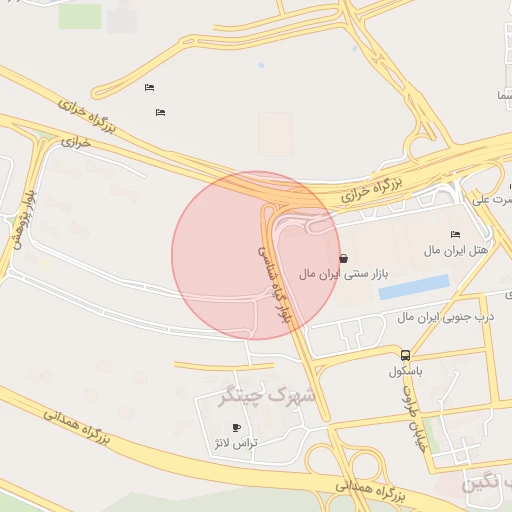Screen dimensions: 512x512
Task: Click the small blue diamond marker north of highway
Action: pyautogui.click(x=261, y=65)
